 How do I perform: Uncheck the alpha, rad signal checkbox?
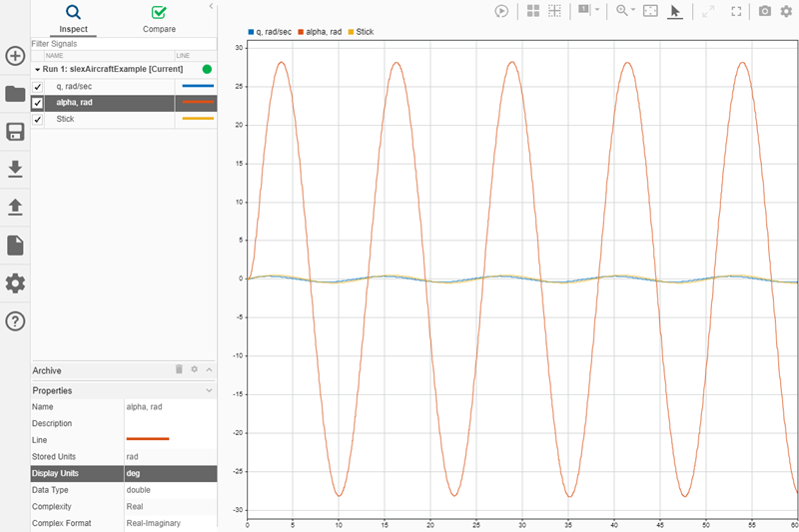[x=37, y=103]
